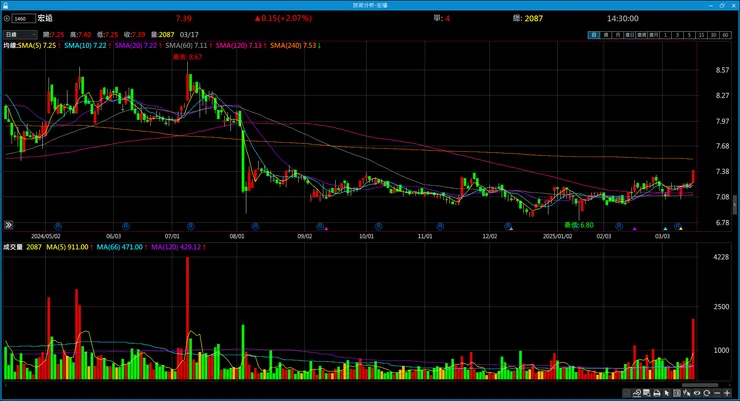This screenshot has width=740, height=401.
Task: Click the month marker icon above 08/01
Action: [255, 226]
